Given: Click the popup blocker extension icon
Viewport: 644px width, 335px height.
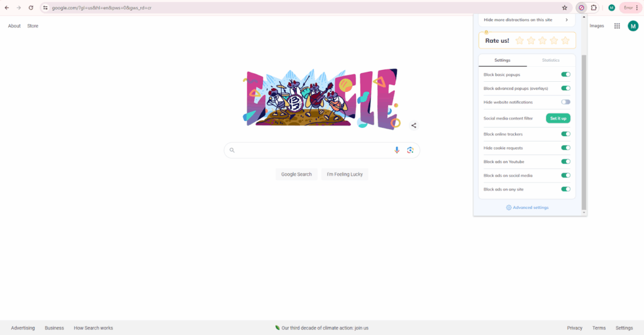Looking at the screenshot, I should point(582,8).
